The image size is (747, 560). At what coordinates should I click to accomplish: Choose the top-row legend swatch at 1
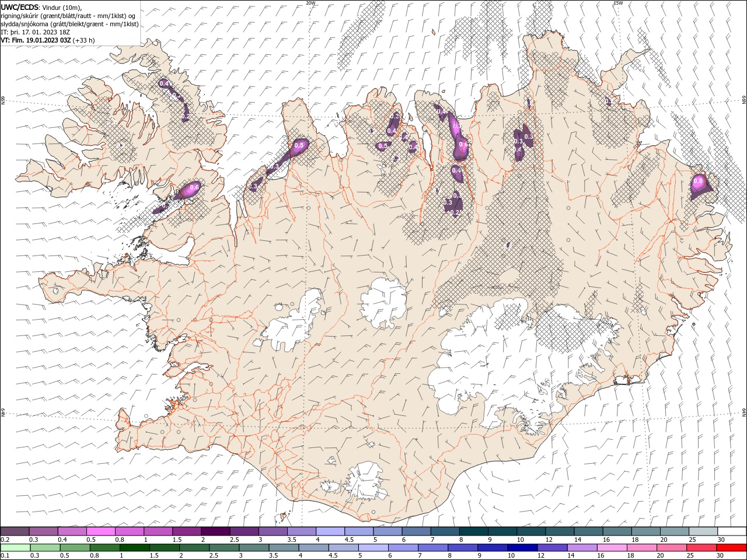pyautogui.click(x=158, y=531)
